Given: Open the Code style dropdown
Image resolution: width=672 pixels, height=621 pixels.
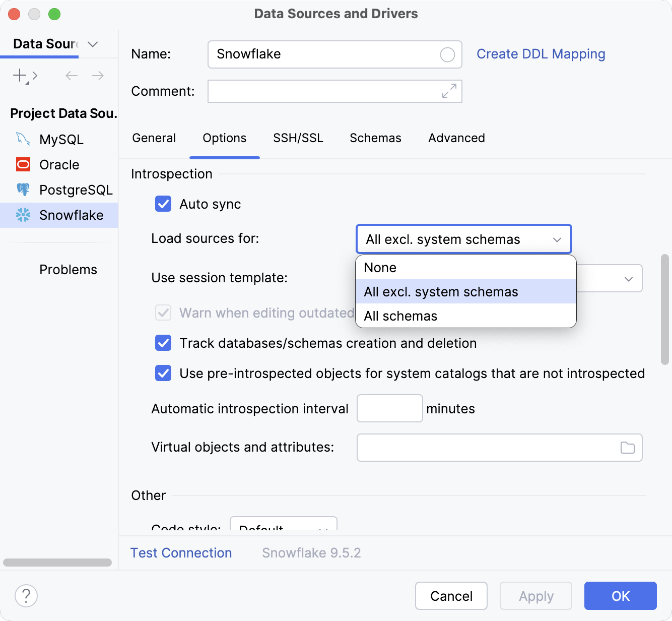Looking at the screenshot, I should pyautogui.click(x=283, y=528).
